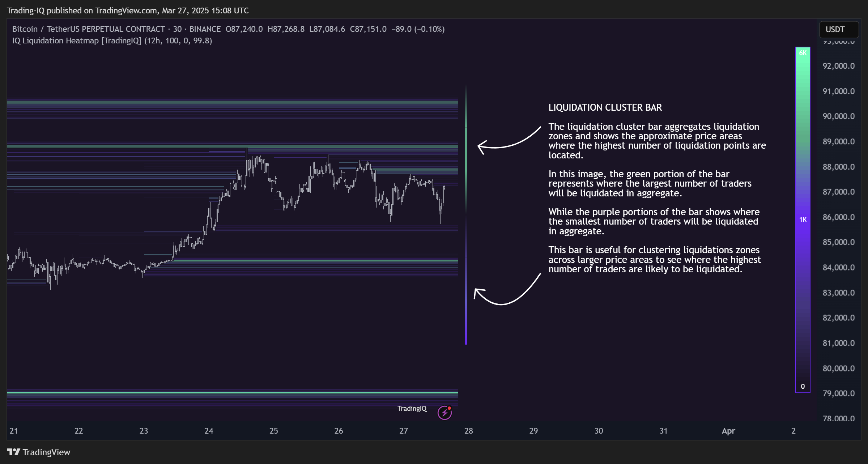
Task: Click date label 22 on time axis
Action: [x=78, y=431]
